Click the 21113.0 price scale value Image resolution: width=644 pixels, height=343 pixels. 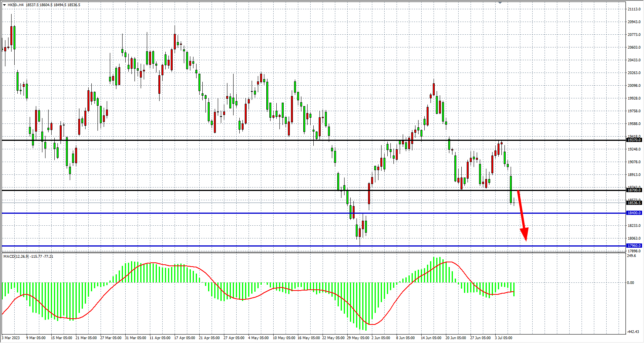pos(634,9)
